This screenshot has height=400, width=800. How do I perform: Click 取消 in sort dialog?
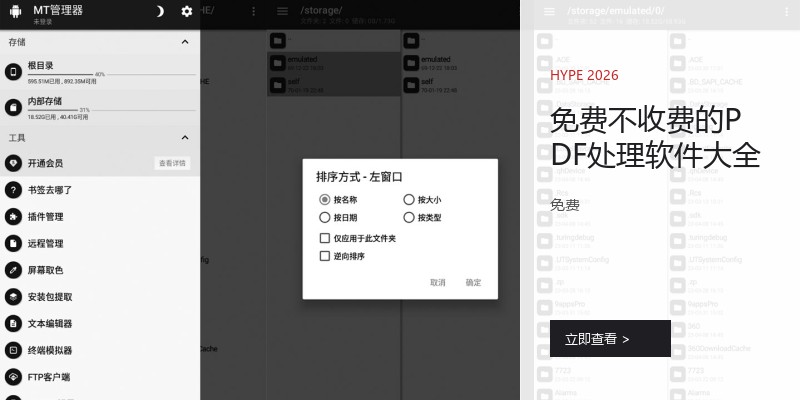438,282
